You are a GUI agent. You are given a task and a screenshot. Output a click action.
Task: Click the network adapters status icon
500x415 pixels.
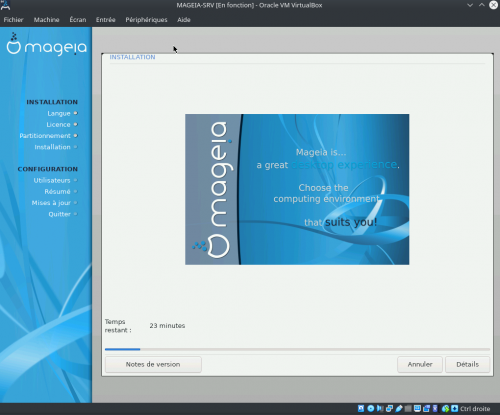pos(389,408)
